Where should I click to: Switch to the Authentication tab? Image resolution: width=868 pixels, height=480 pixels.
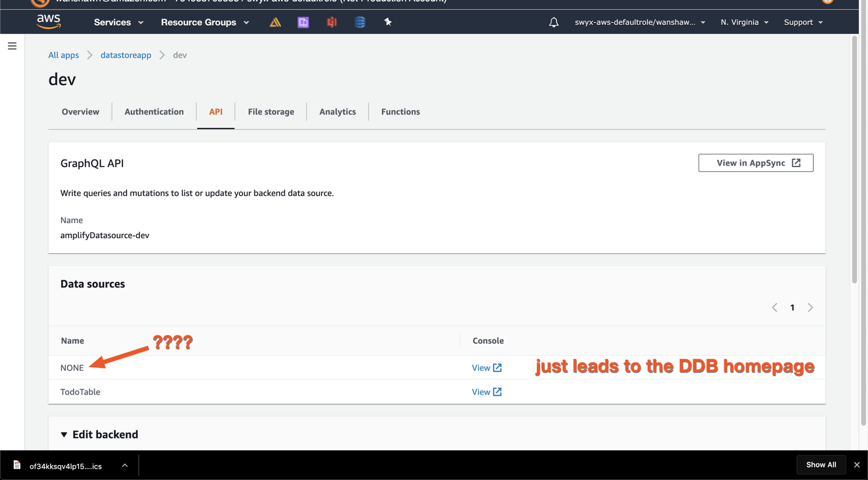[x=154, y=112]
